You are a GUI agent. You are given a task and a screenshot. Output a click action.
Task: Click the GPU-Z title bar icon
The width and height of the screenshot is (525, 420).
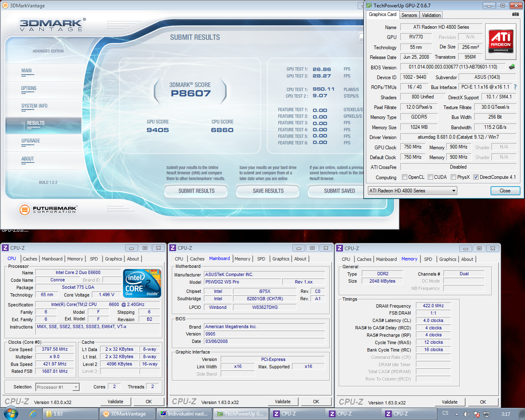pyautogui.click(x=369, y=5)
